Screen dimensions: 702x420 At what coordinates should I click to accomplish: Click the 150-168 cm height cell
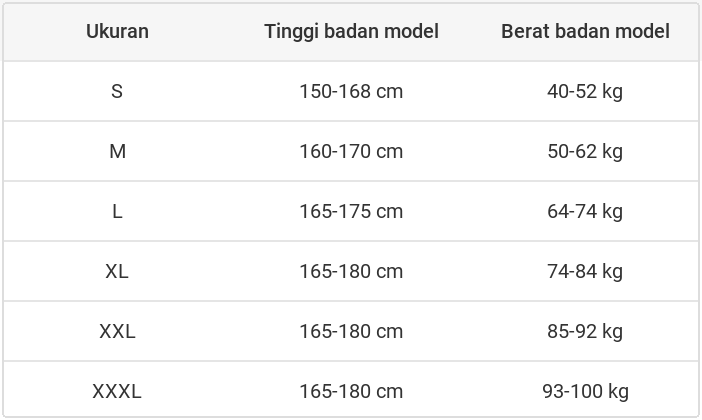coord(351,91)
